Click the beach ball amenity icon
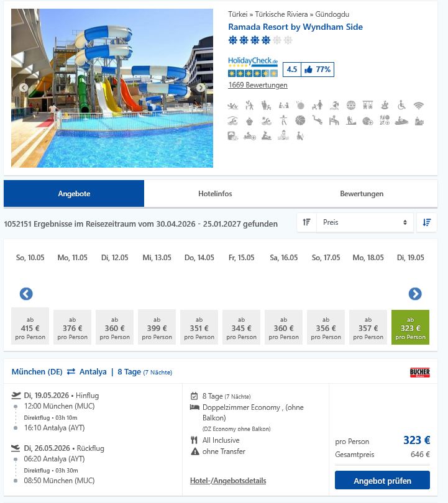This screenshot has height=503, width=448. pos(334,105)
